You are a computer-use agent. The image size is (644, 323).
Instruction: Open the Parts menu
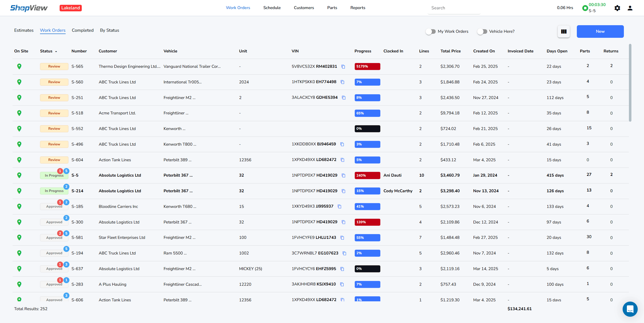click(x=332, y=8)
